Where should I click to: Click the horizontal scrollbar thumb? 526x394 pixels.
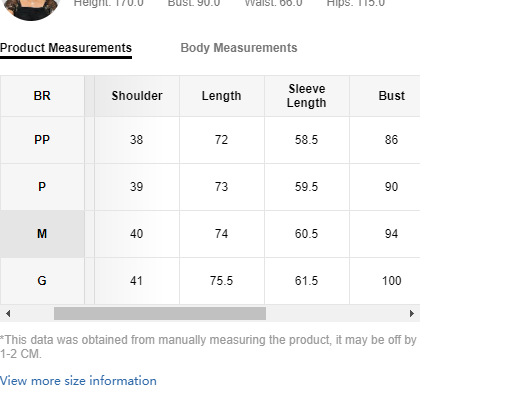[160, 314]
